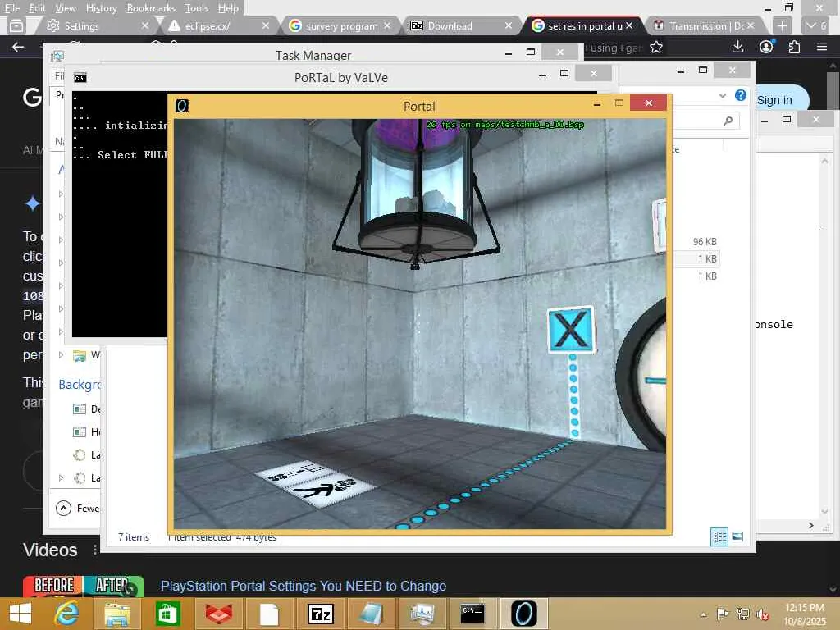Select the 96 KB file row
The image size is (840, 630).
(x=705, y=242)
